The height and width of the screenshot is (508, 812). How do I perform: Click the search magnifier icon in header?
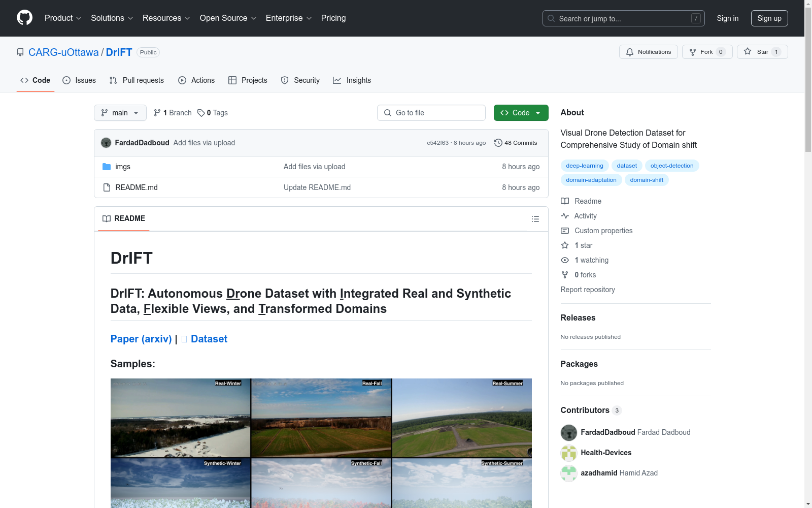[x=551, y=18]
